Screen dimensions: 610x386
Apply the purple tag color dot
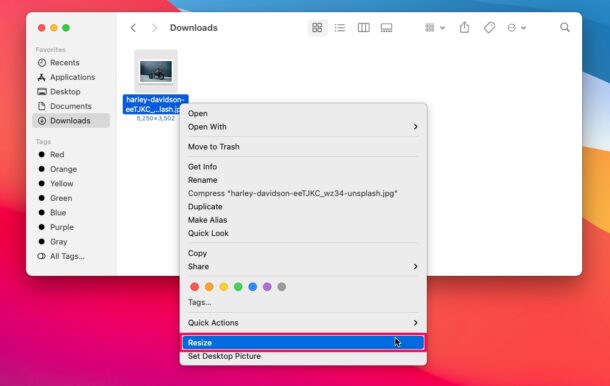[x=267, y=287]
